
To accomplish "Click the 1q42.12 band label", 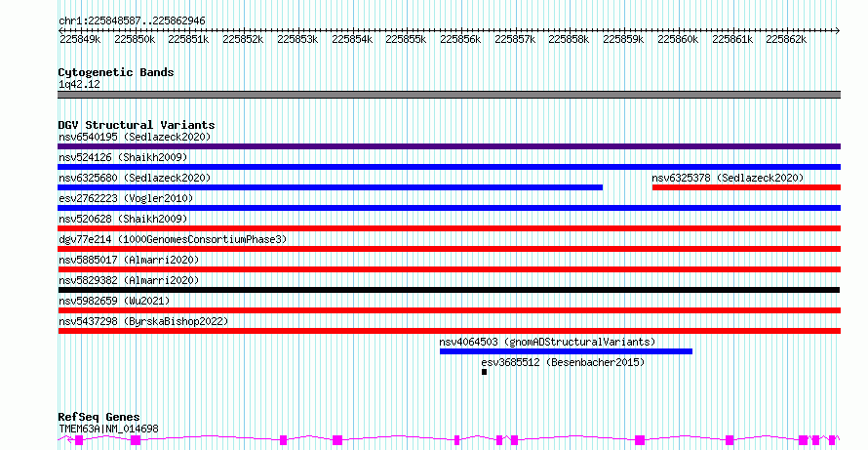I will pos(79,84).
